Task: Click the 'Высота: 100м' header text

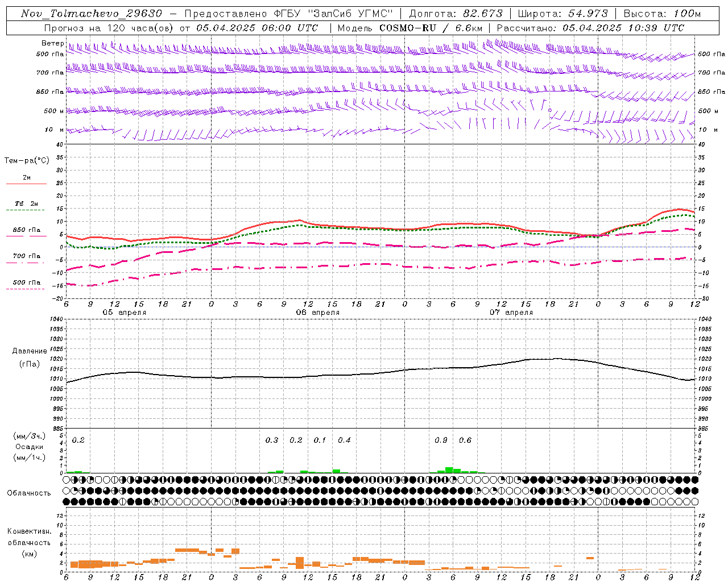Action: pos(662,14)
